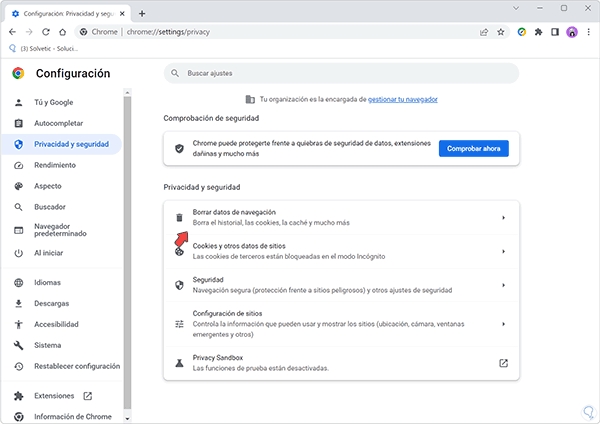Open Descargas settings section
Viewport: 600px width, 424px height.
click(51, 303)
